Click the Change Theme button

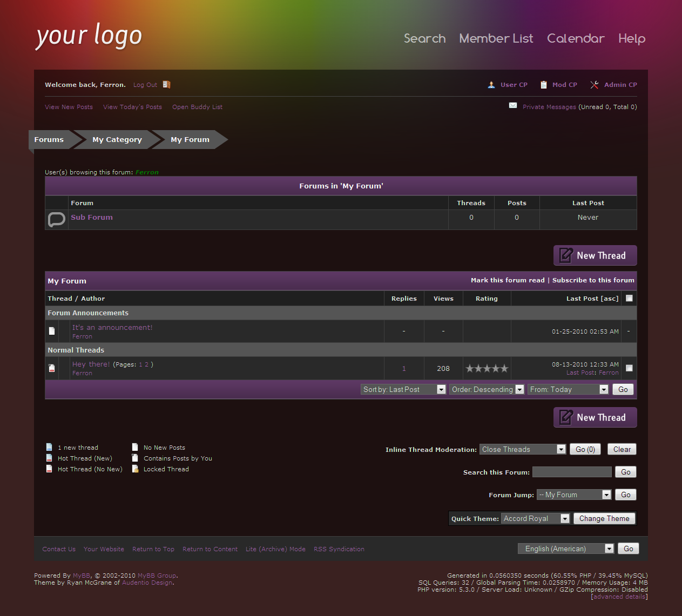pos(604,518)
